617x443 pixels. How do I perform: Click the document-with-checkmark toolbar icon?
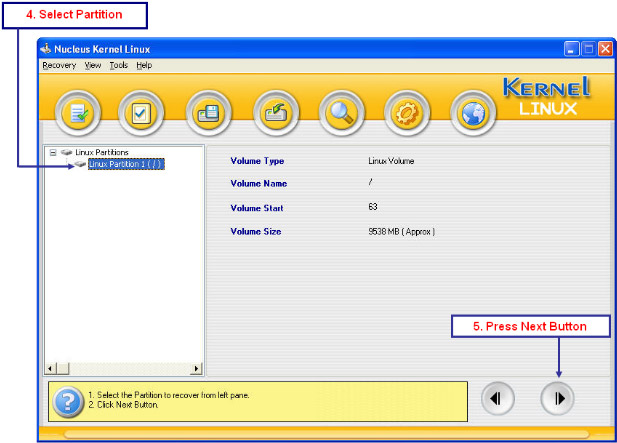coord(78,113)
